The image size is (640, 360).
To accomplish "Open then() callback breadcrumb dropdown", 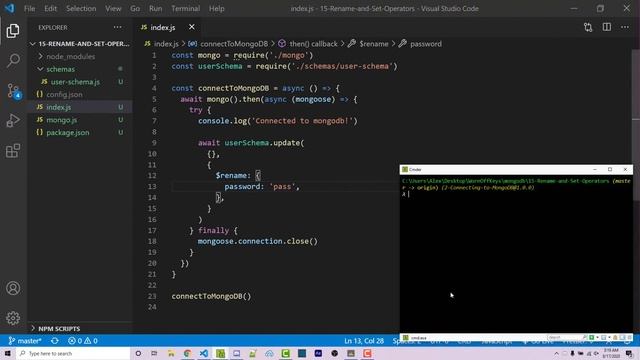I will click(x=308, y=44).
